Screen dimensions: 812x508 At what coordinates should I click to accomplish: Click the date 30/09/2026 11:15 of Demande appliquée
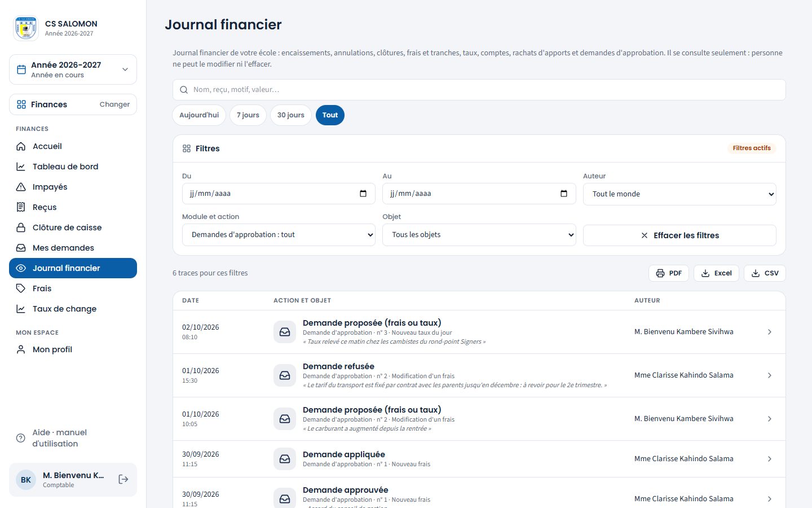(201, 459)
